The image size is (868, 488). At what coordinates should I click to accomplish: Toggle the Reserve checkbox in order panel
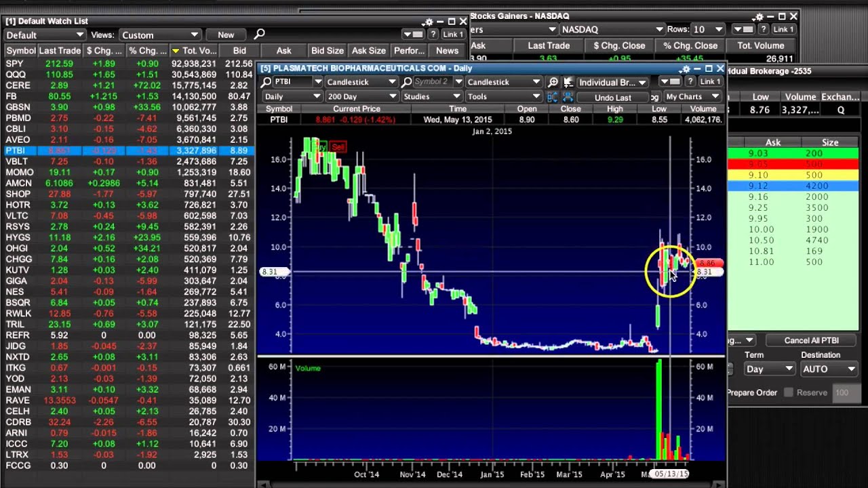789,392
